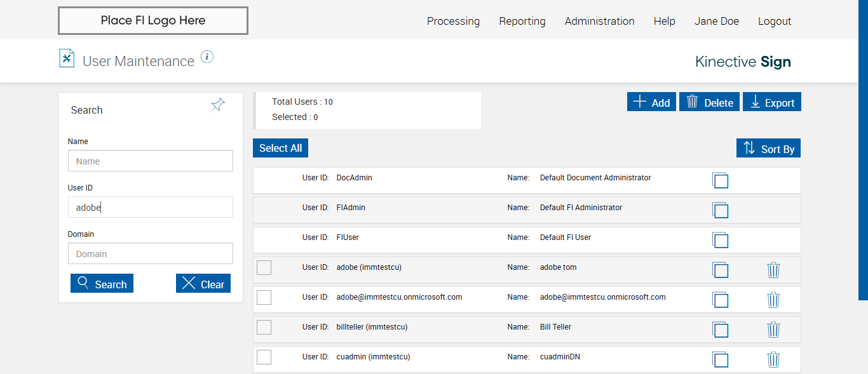Click the Add user button
868x374 pixels.
pos(651,102)
